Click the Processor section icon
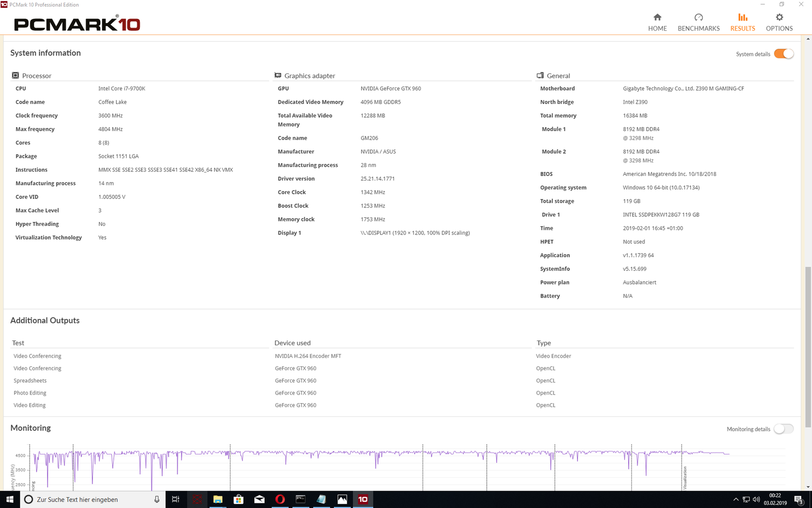 click(x=15, y=75)
